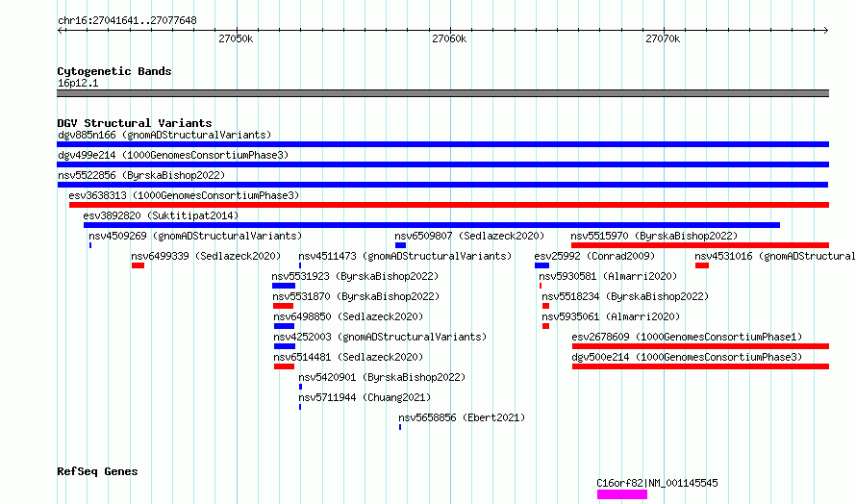Click the blue nsv6498850 variant bar
The height and width of the screenshot is (504, 856).
pos(284,326)
